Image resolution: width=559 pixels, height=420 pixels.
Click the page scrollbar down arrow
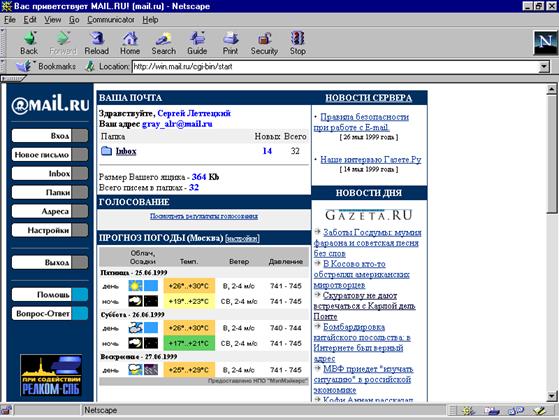point(552,395)
